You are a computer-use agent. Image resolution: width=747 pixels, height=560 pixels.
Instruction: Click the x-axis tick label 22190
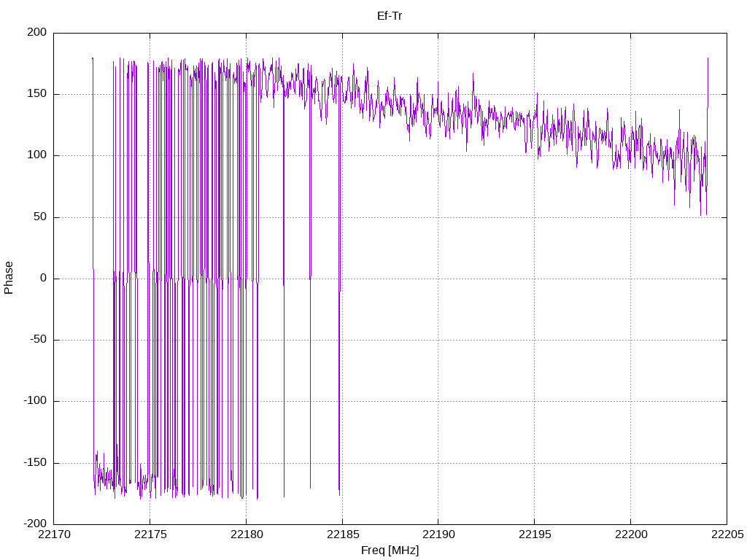(x=438, y=534)
